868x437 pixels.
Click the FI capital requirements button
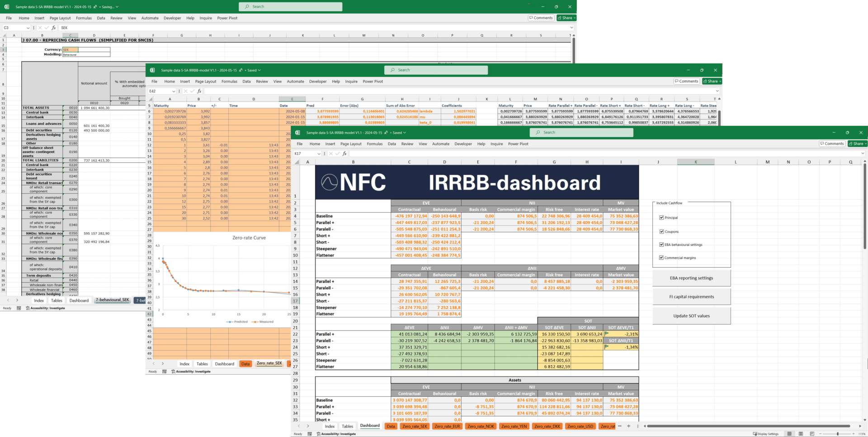(691, 296)
